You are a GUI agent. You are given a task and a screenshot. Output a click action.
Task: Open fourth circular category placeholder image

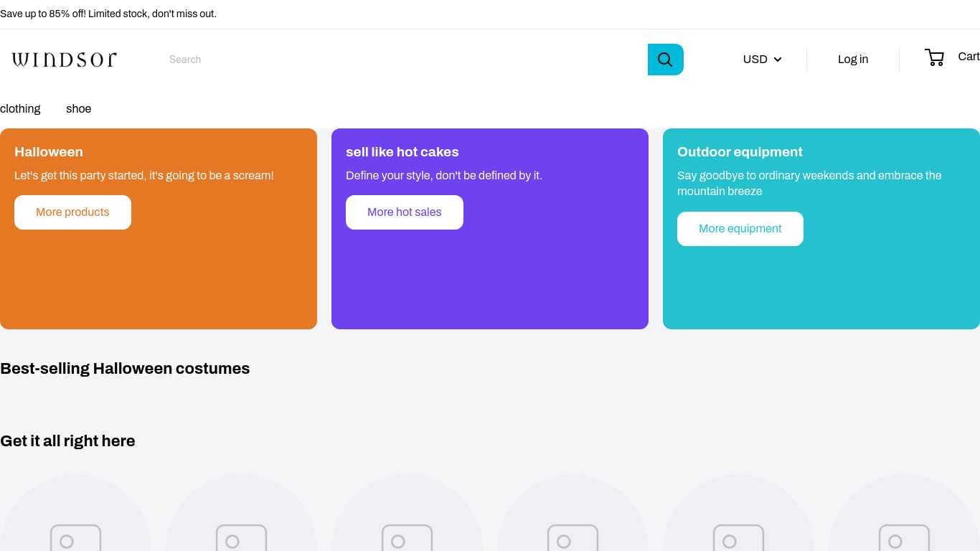click(x=573, y=513)
